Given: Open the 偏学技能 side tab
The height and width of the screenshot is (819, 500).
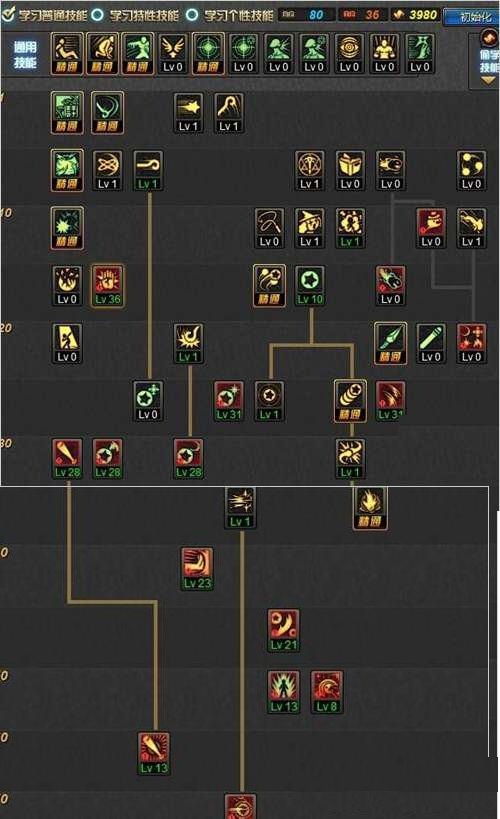Looking at the screenshot, I should (x=489, y=61).
